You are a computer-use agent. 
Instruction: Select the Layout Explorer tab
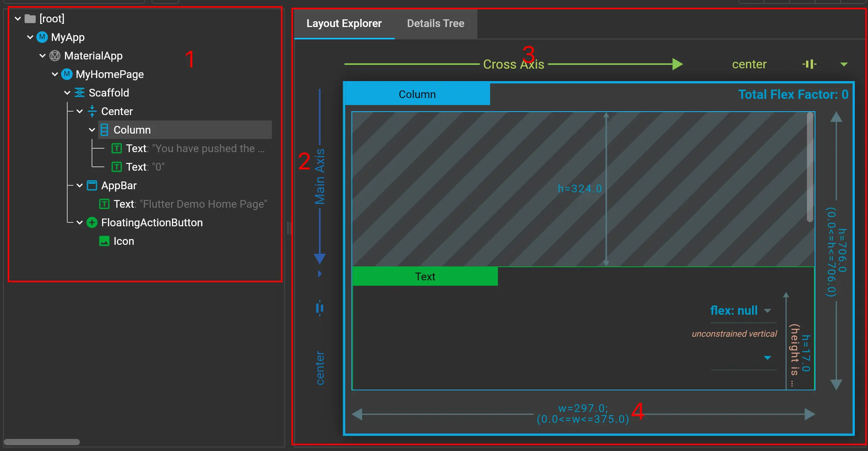click(344, 24)
